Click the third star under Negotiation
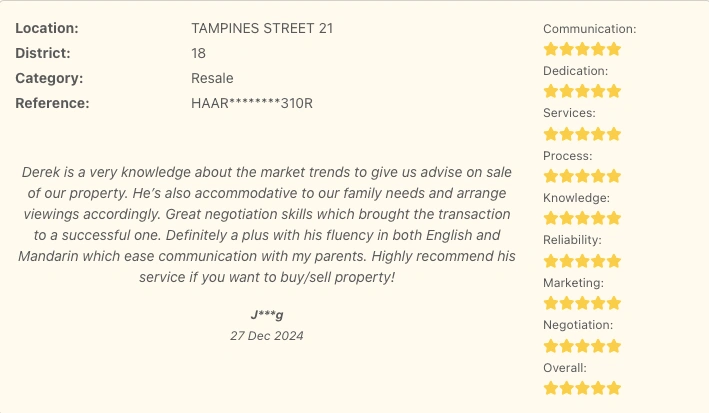Image resolution: width=709 pixels, height=413 pixels. [x=582, y=346]
